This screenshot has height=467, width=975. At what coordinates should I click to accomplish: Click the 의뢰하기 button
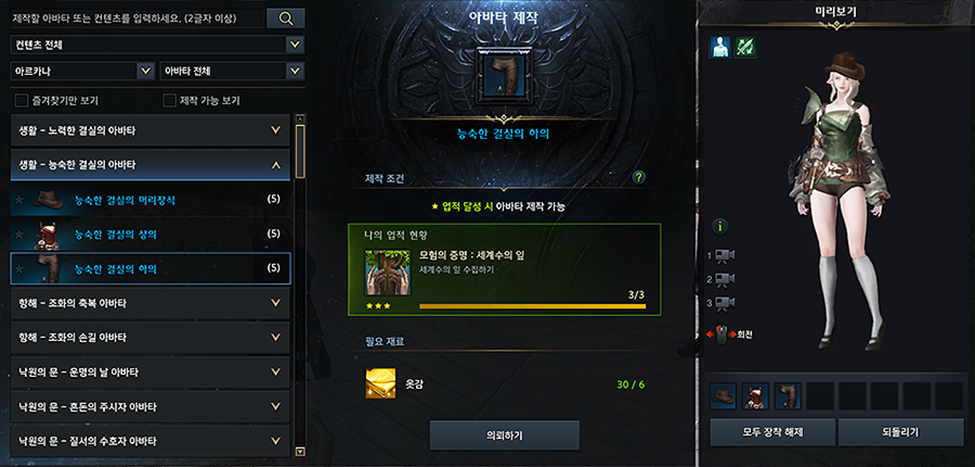tap(504, 435)
